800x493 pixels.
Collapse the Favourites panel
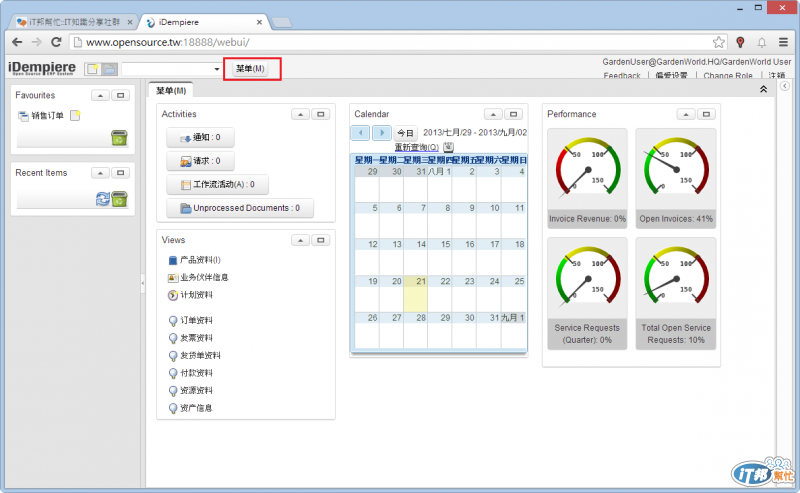(101, 95)
